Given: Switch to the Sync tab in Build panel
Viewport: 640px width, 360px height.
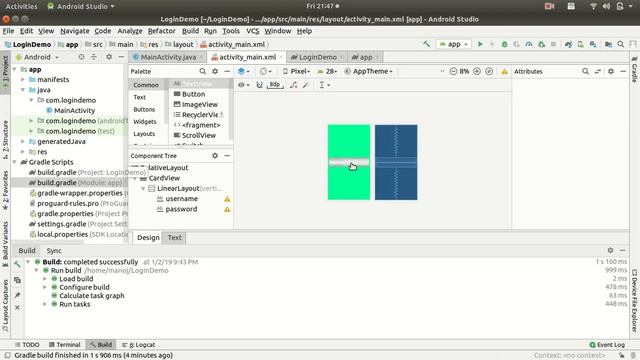Looking at the screenshot, I should [x=54, y=251].
